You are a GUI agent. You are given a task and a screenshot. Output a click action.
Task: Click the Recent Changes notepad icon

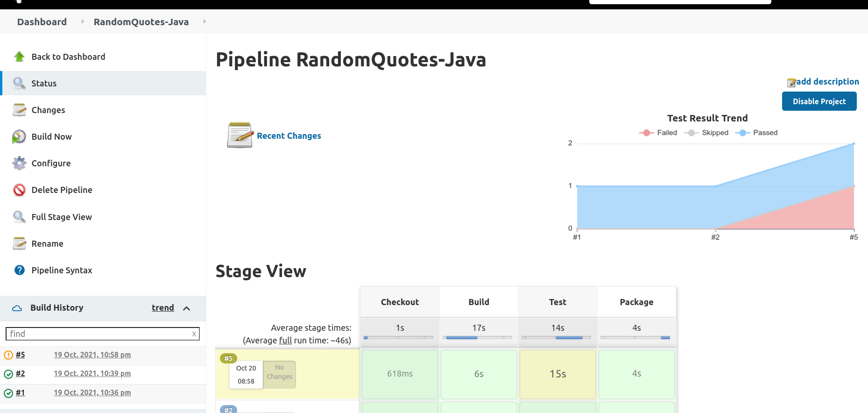240,135
